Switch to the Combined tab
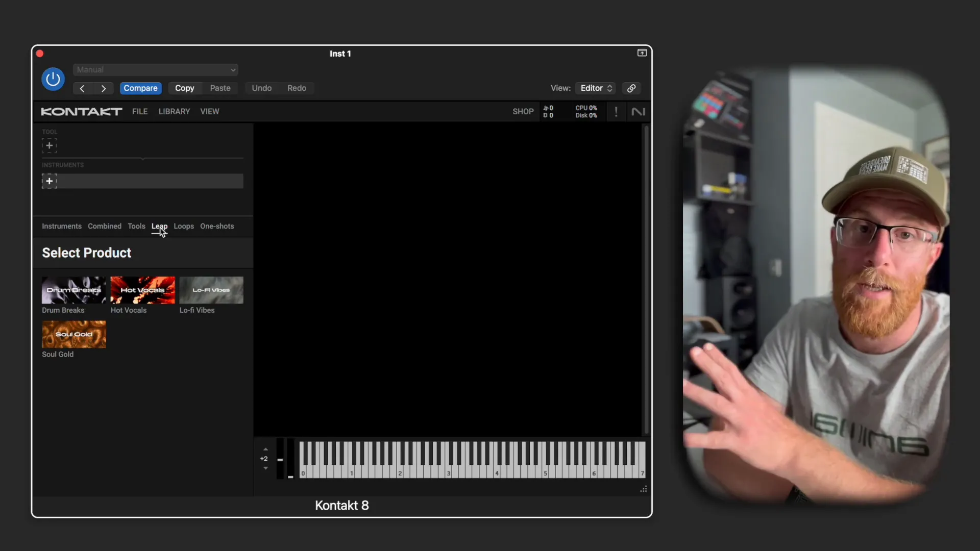980x551 pixels. (105, 227)
